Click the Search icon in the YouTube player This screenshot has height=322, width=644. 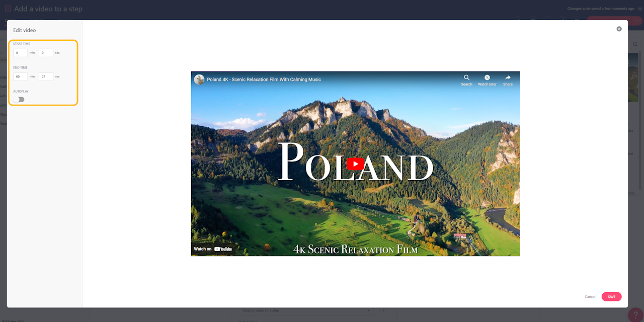pyautogui.click(x=466, y=79)
